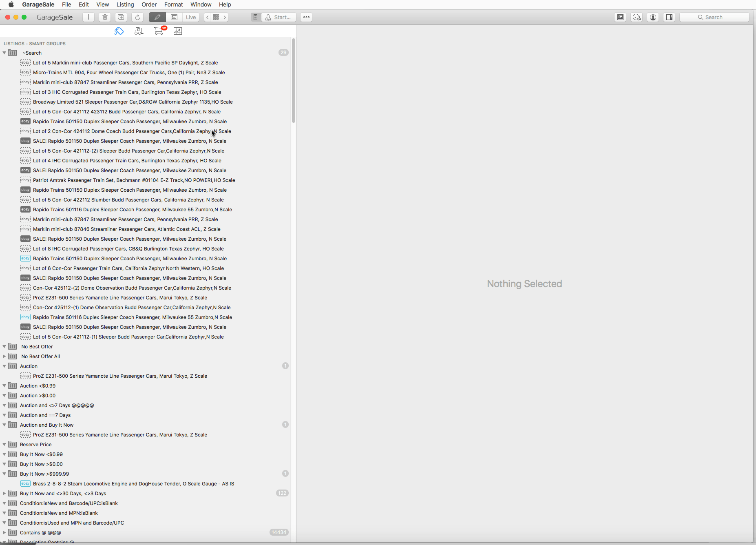Open the Help menu
The width and height of the screenshot is (756, 545).
[225, 4]
